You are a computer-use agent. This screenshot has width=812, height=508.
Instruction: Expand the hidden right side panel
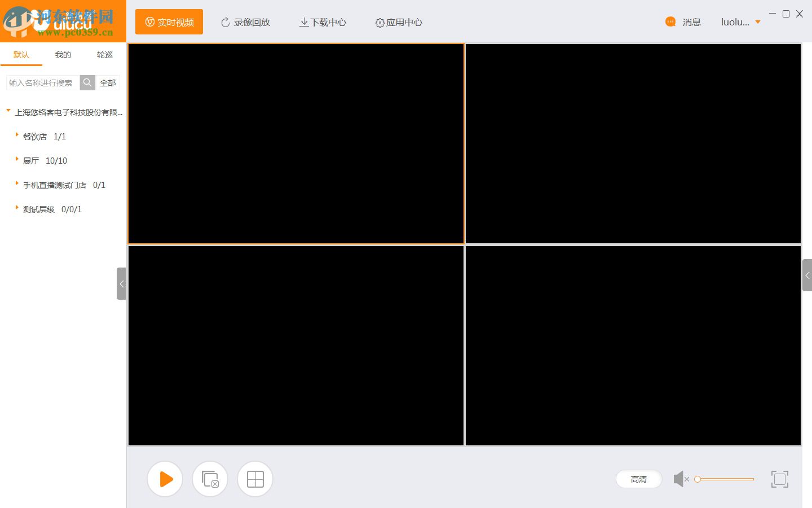point(807,275)
